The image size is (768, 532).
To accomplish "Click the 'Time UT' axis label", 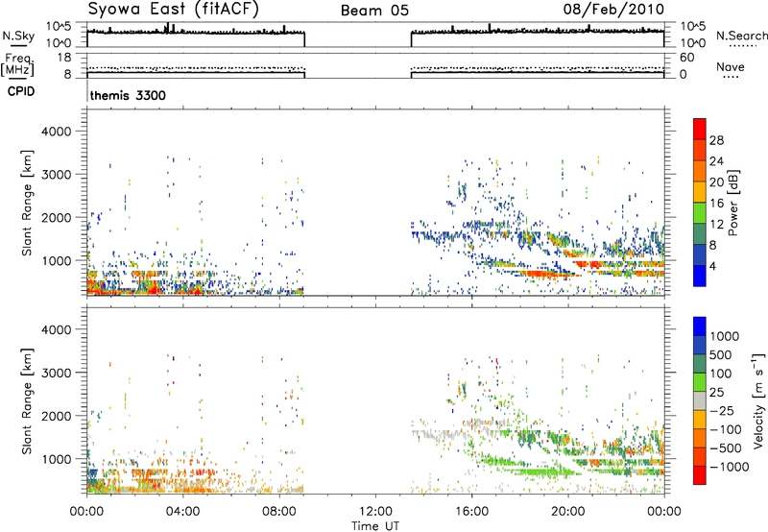I will 375,526.
